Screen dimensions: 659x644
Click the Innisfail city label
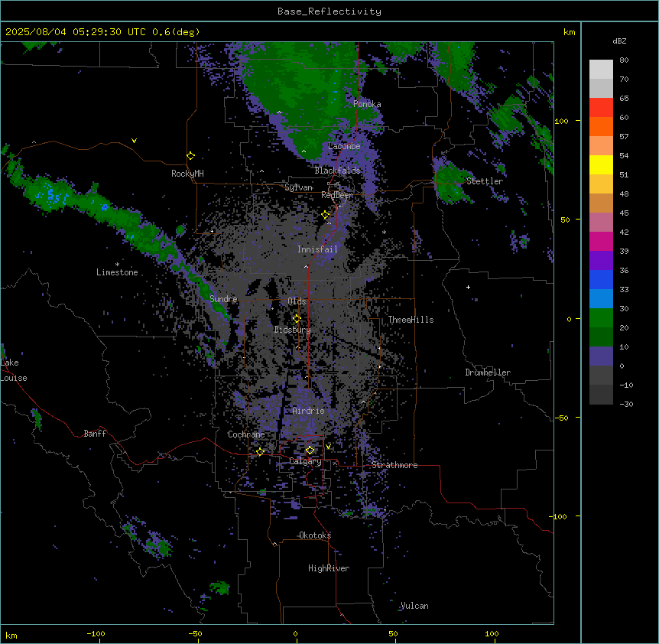[317, 249]
